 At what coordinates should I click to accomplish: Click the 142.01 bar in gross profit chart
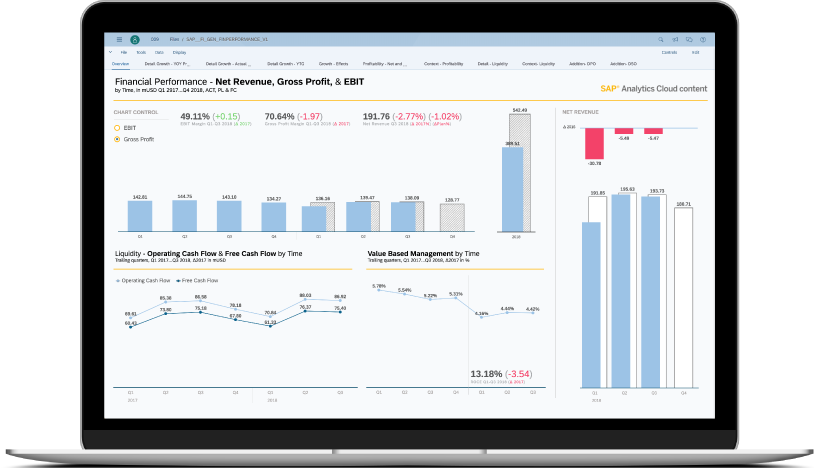[140, 216]
